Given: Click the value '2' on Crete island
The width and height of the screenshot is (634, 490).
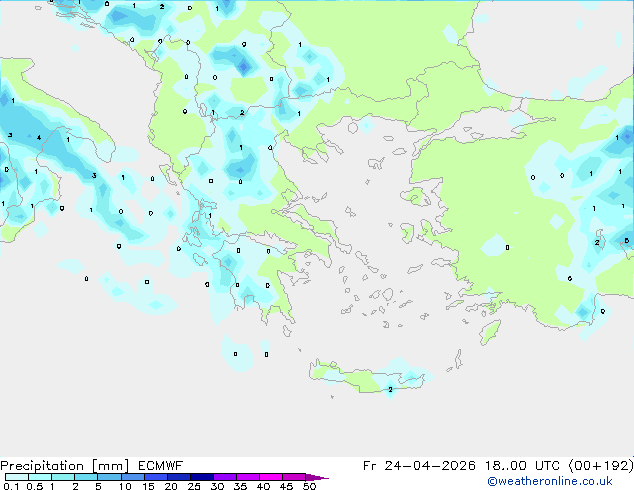Looking at the screenshot, I should click(x=390, y=389).
